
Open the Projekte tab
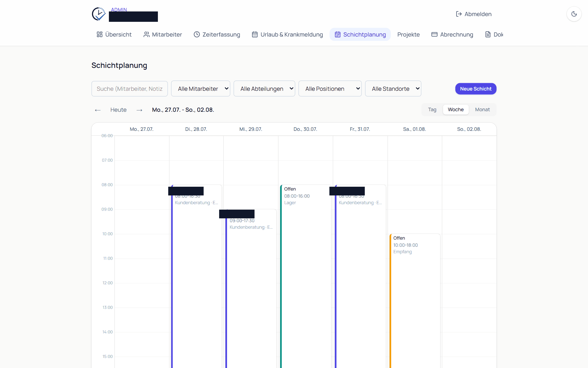(408, 34)
